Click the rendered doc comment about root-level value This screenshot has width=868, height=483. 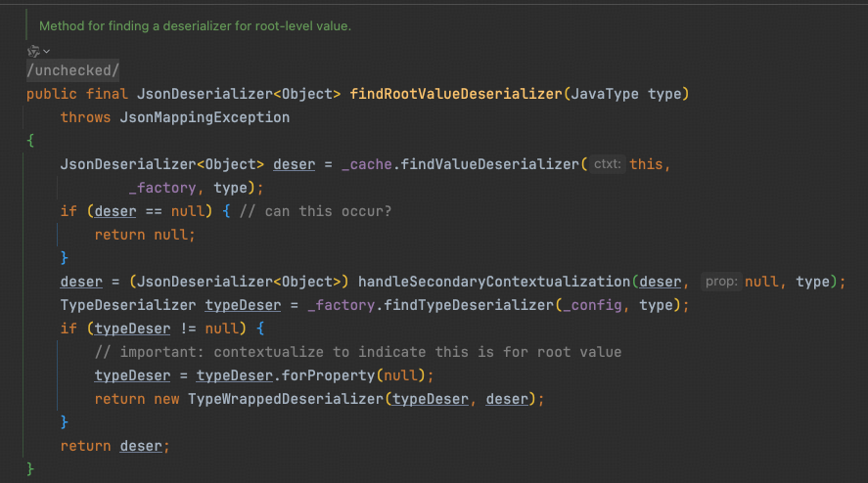(x=195, y=26)
